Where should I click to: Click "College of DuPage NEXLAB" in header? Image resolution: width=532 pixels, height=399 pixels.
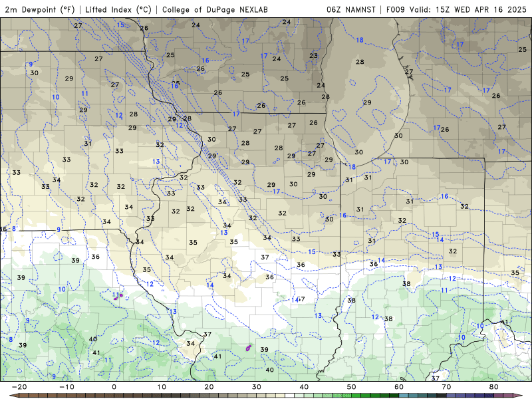coord(215,9)
